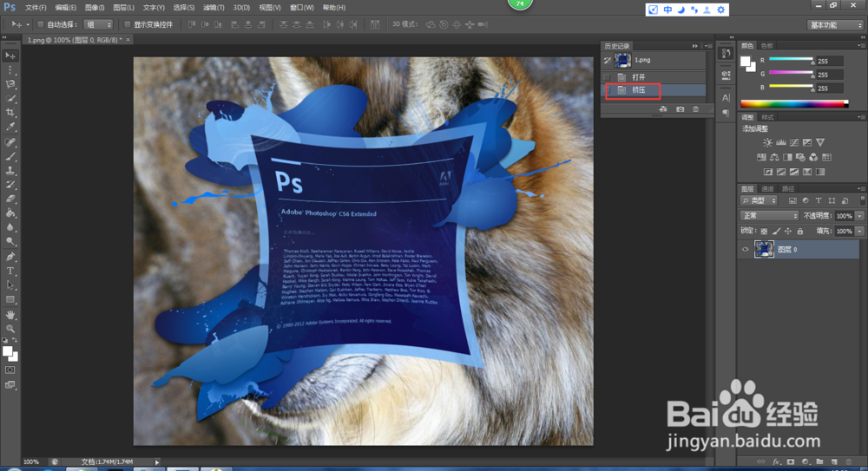This screenshot has width=868, height=471.
Task: Select the Pen tool
Action: pos(10,256)
